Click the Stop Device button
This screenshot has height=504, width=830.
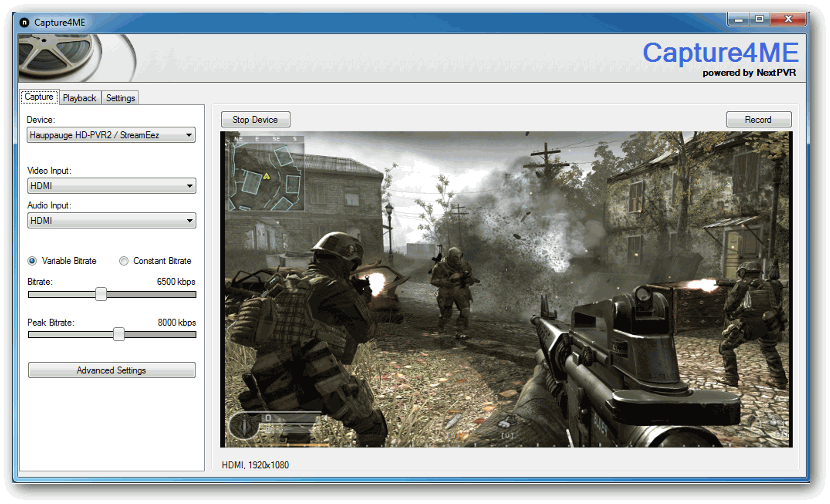pyautogui.click(x=255, y=120)
